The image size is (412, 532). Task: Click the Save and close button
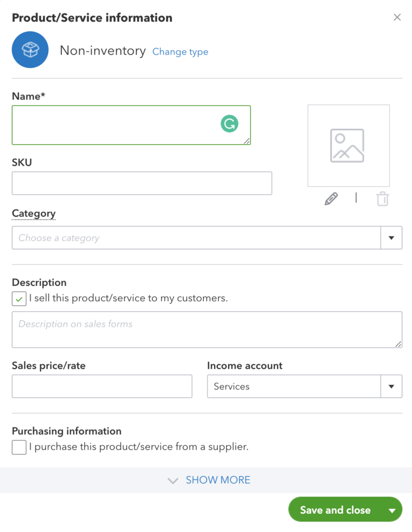pos(336,509)
